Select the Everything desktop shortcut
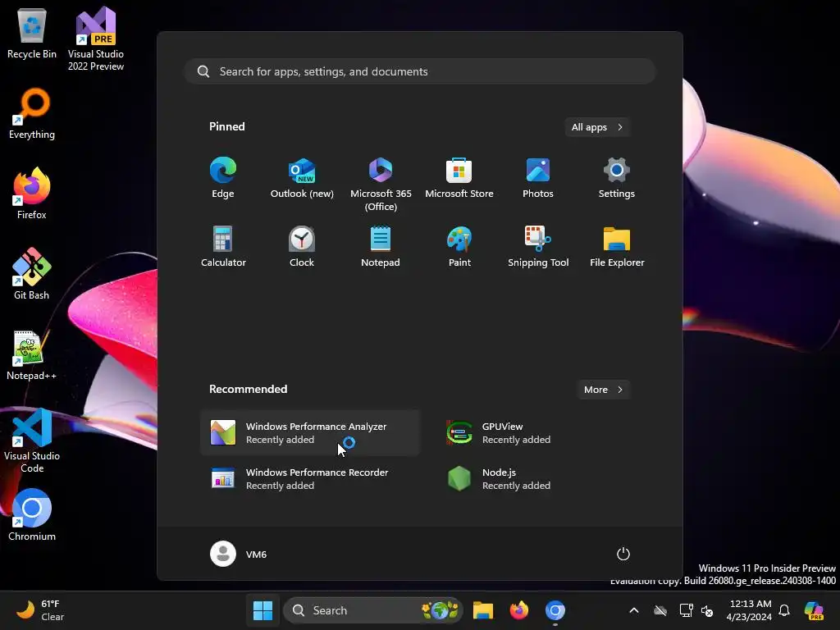Viewport: 840px width, 630px height. click(x=32, y=114)
